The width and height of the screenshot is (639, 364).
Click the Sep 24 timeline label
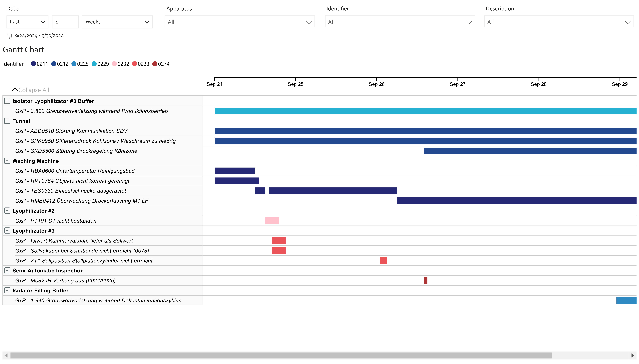click(x=214, y=84)
